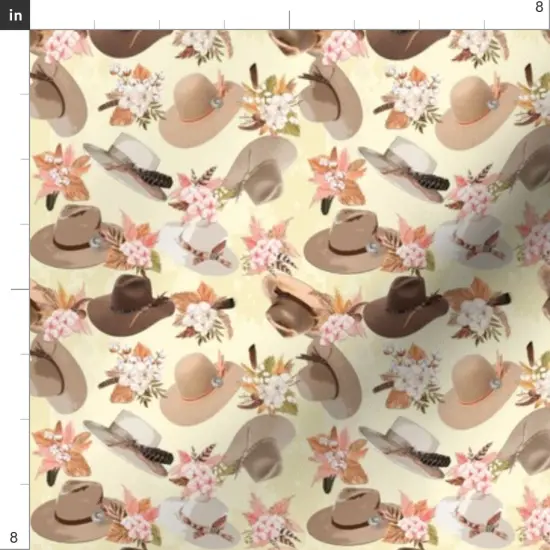Click the 8 marker on top ruler
This screenshot has height=550, width=550.
[539, 7]
